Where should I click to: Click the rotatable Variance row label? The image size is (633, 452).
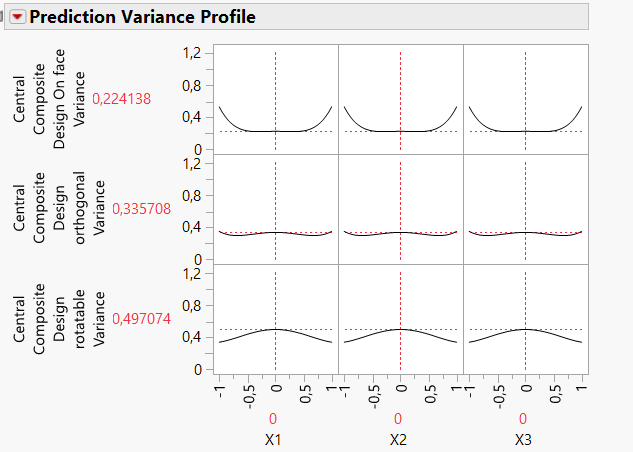point(59,319)
